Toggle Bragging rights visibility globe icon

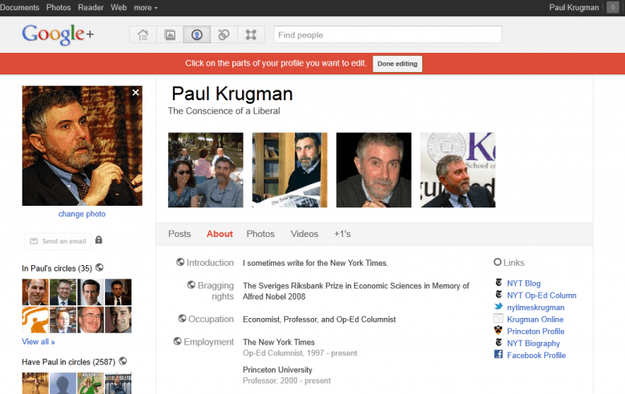[191, 284]
